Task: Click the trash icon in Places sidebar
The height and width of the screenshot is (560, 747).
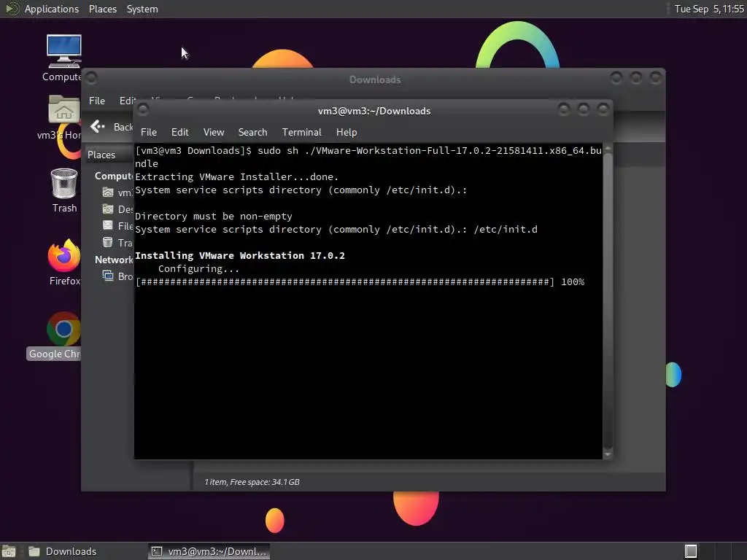Action: point(108,242)
